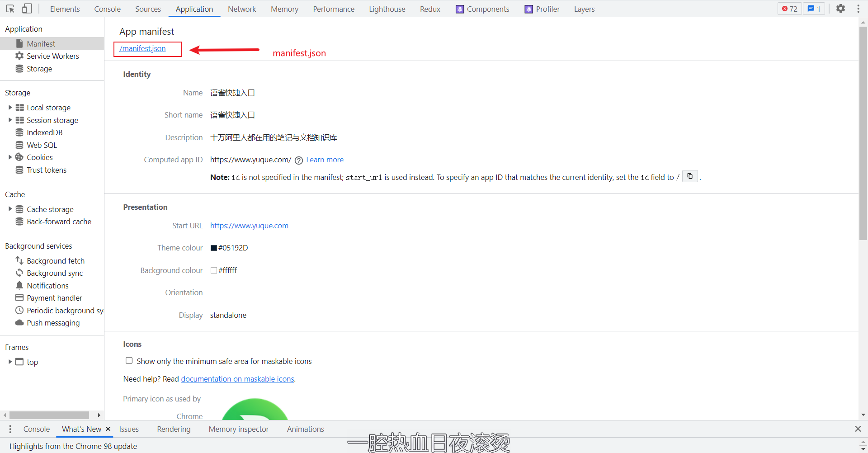Expand Cache storage tree node
Viewport: 868px width, 453px height.
(10, 209)
